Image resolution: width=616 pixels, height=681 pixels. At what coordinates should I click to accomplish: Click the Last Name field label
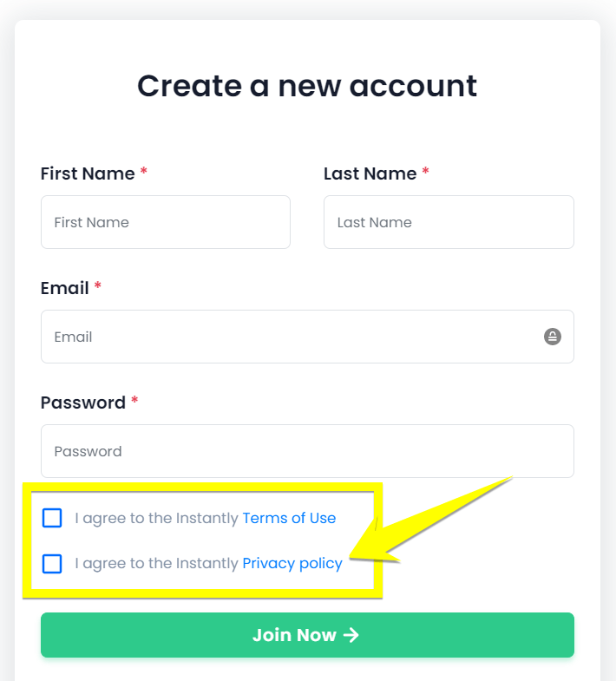click(x=370, y=174)
